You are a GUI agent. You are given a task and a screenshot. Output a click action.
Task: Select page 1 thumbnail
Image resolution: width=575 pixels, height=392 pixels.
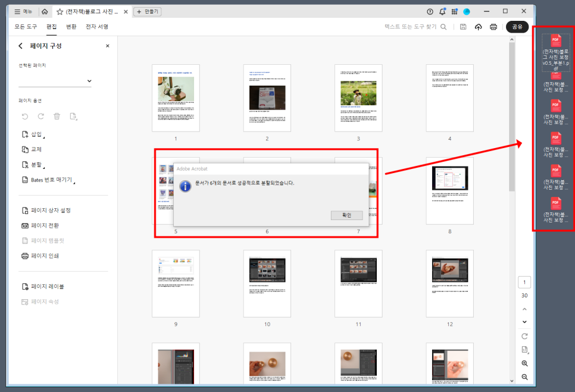click(176, 98)
